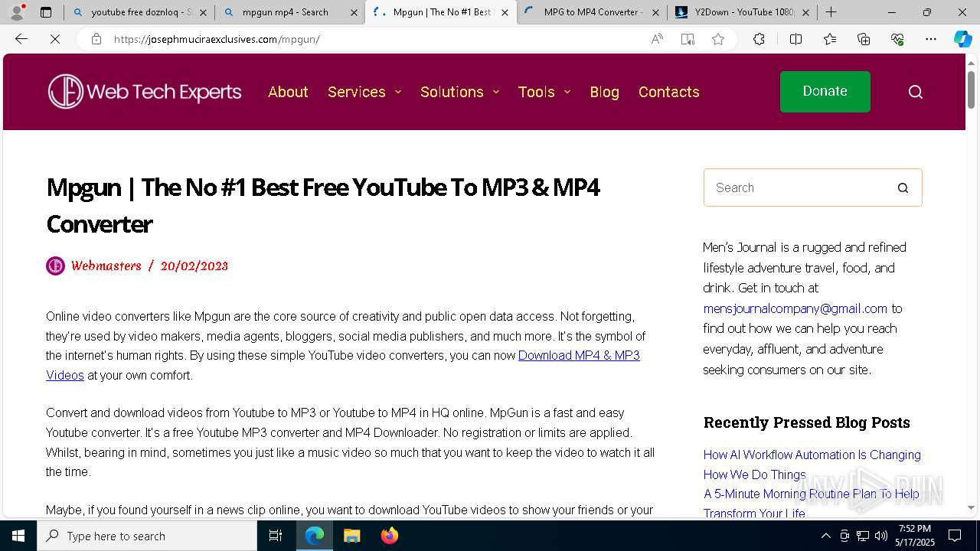980x551 pixels.
Task: Open Browser essentials icon
Action: point(897,39)
